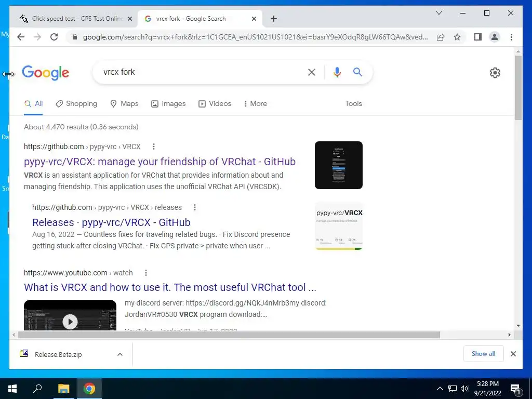Open Windows taskbar search
Screen dimensions: 532x399
click(37, 389)
